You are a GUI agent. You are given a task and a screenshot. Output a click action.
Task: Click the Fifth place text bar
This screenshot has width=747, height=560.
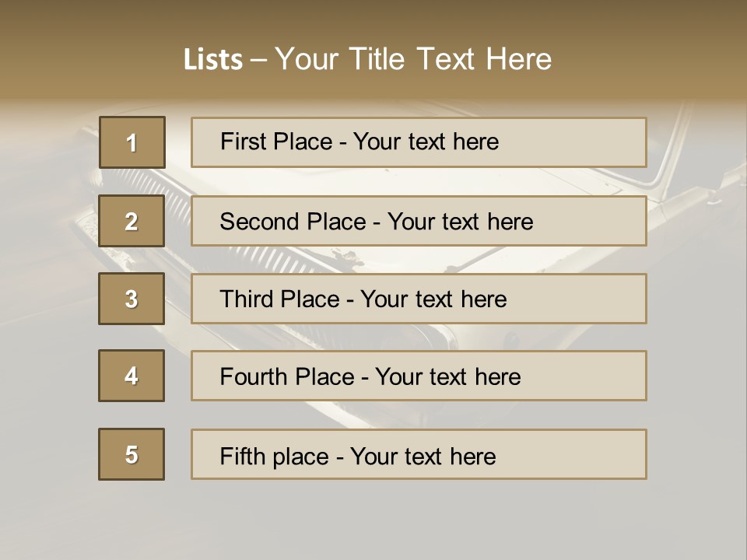click(419, 454)
